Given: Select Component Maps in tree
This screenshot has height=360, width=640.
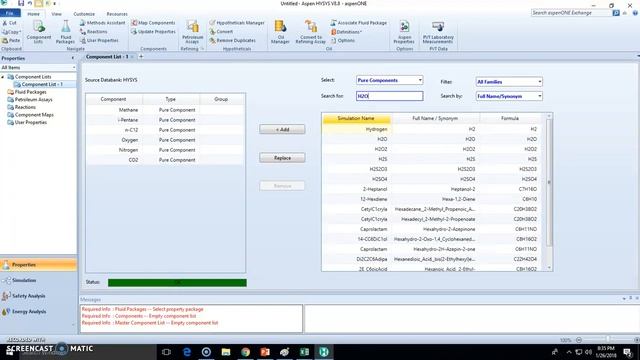Looking at the screenshot, I should click(34, 115).
